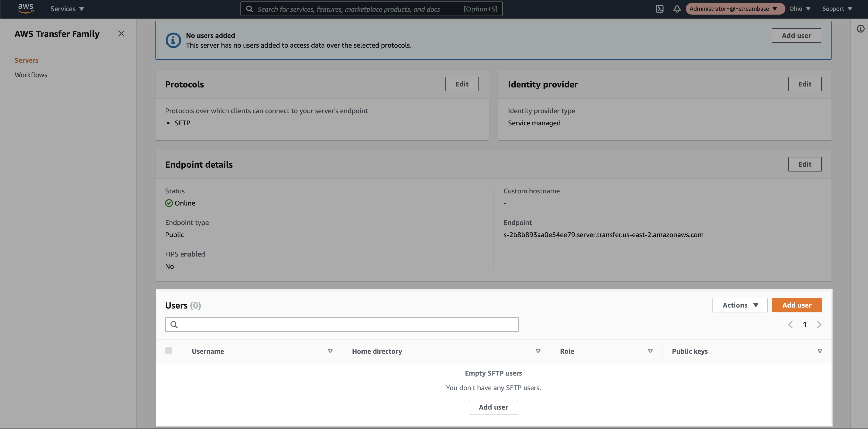Click the Home directory column header
Screen dimensions: 868x429
tap(377, 351)
